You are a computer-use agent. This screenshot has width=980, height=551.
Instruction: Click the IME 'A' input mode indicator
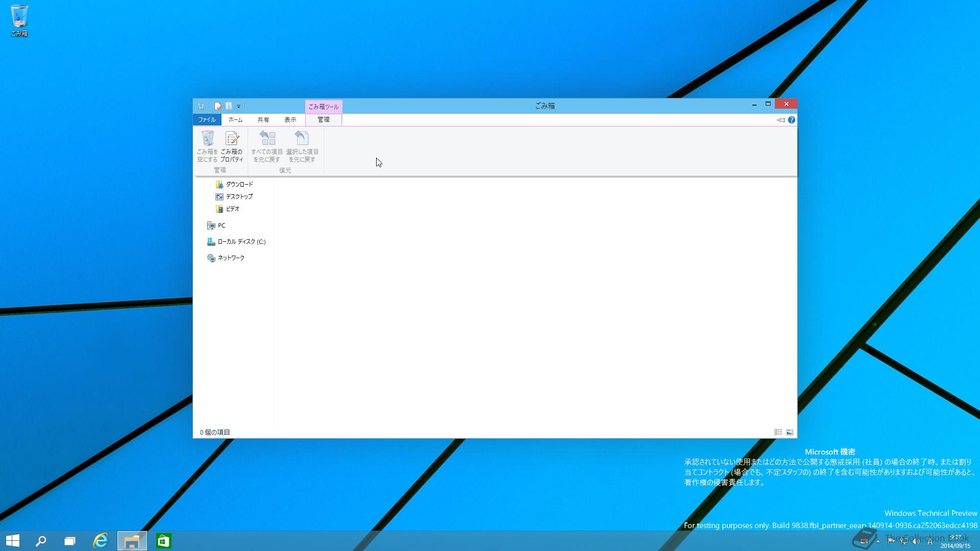coord(930,542)
